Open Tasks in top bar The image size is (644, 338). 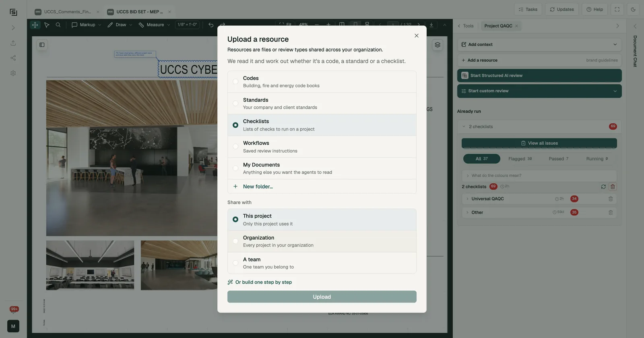528,9
